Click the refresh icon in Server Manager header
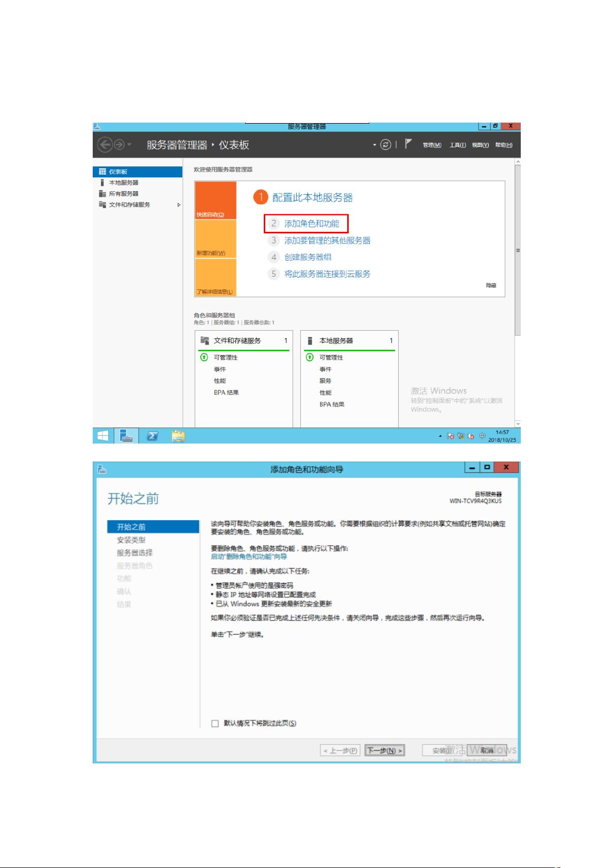Image resolution: width=614 pixels, height=868 pixels. [385, 145]
